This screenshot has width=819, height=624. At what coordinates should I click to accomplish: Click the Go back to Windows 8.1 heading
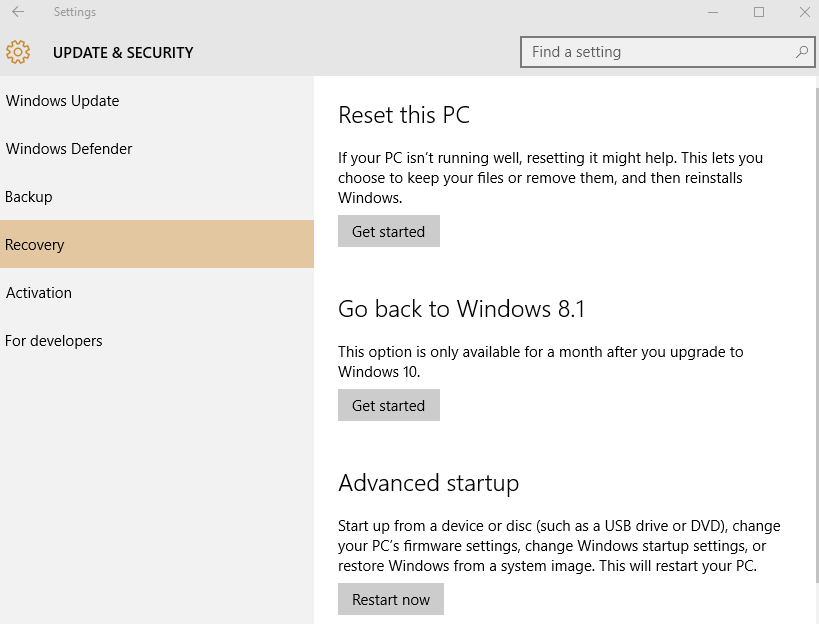tap(461, 309)
